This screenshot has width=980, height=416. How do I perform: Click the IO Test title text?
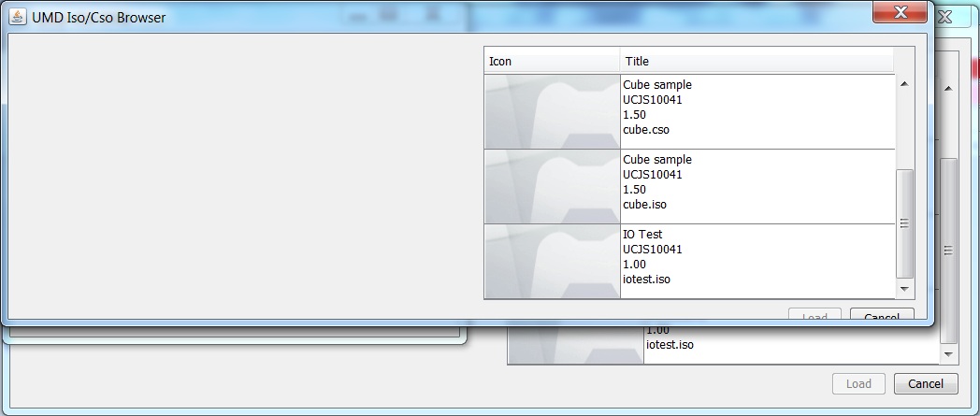642,235
